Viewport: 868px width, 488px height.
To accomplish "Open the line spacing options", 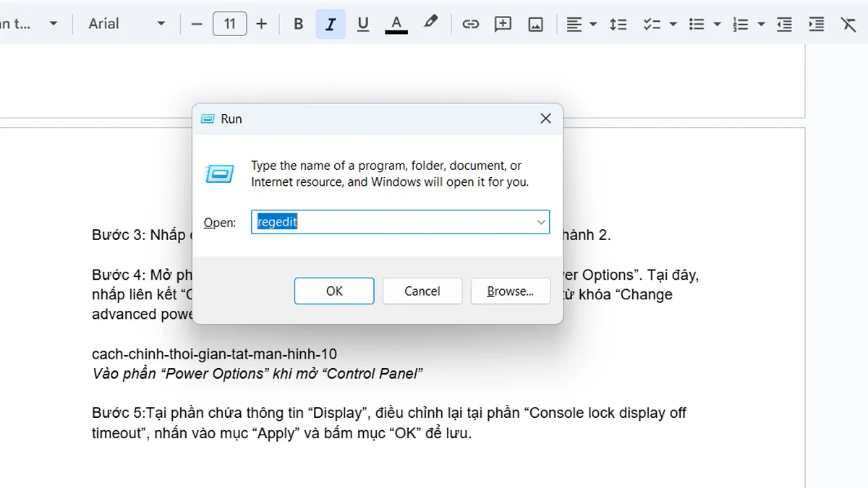I will click(x=618, y=24).
